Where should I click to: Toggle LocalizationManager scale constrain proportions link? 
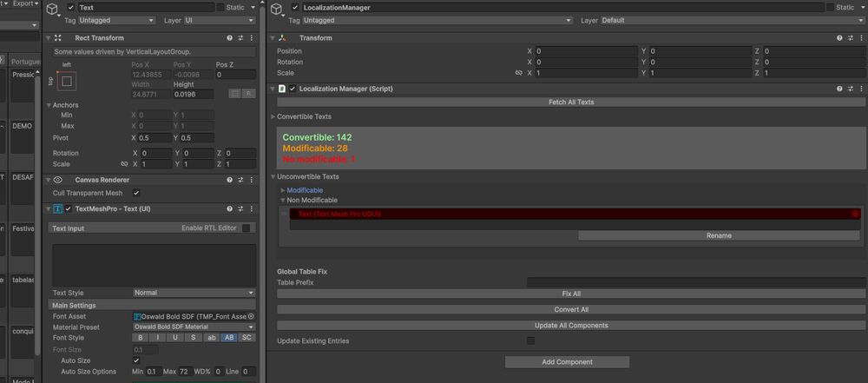click(519, 73)
